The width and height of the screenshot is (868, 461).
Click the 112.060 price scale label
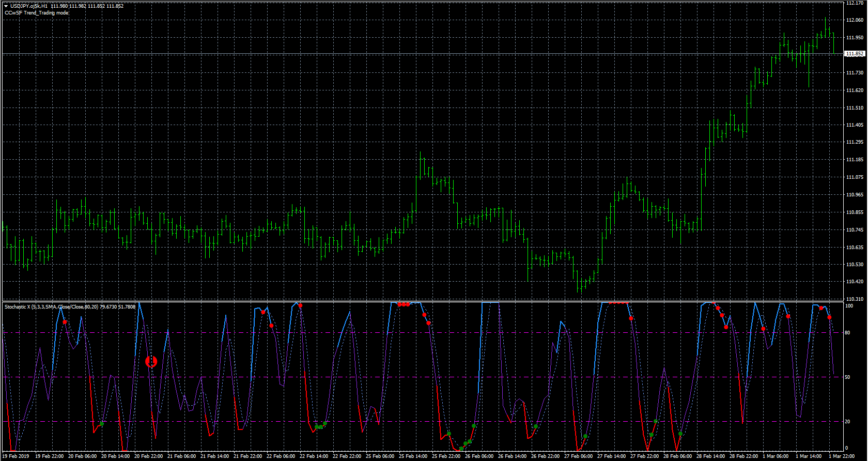point(855,20)
